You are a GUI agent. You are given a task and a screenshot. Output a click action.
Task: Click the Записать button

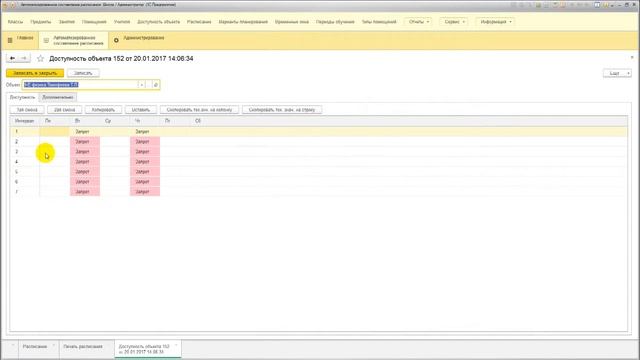83,73
